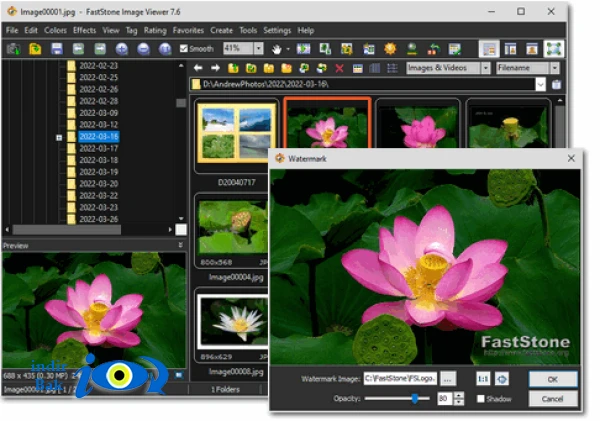Switch to the folder tree browser layout icon

489,49
